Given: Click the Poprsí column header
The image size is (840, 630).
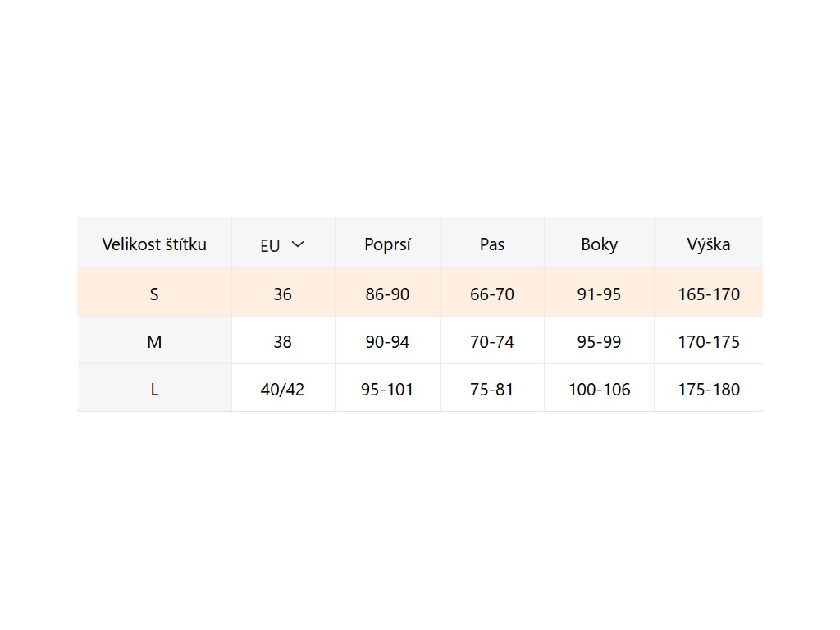Looking at the screenshot, I should click(387, 244).
